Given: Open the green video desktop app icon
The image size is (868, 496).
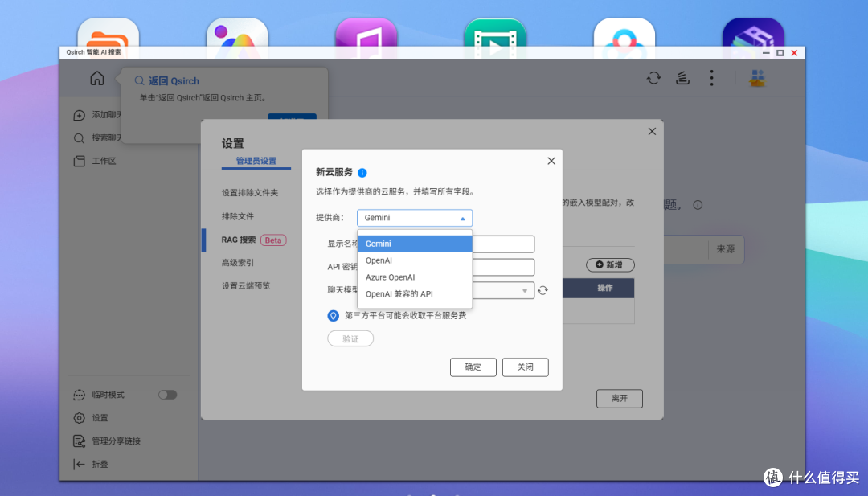Looking at the screenshot, I should click(x=495, y=38).
